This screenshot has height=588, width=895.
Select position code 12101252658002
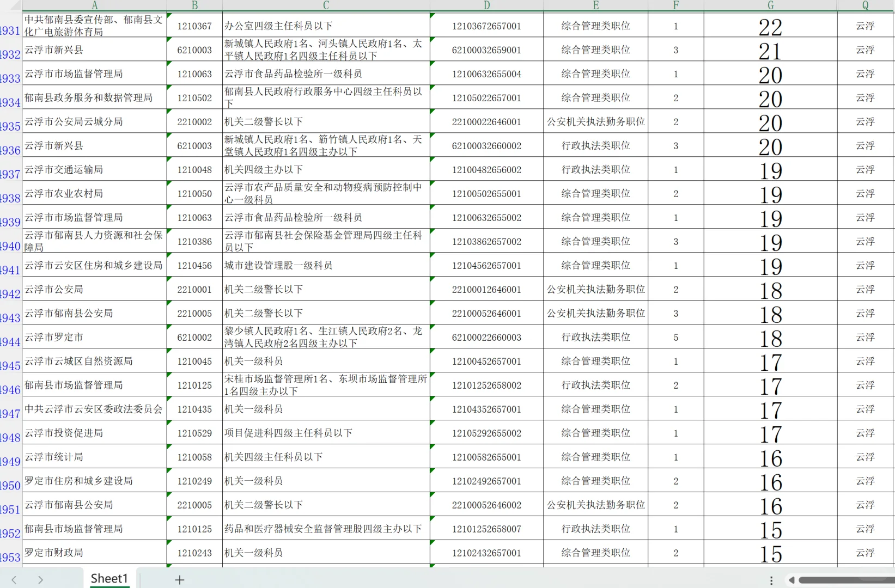click(x=486, y=385)
